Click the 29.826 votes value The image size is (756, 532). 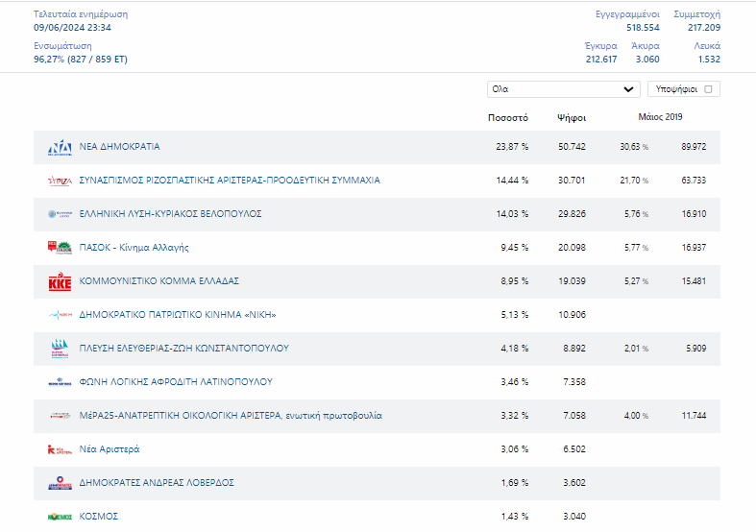(x=572, y=213)
